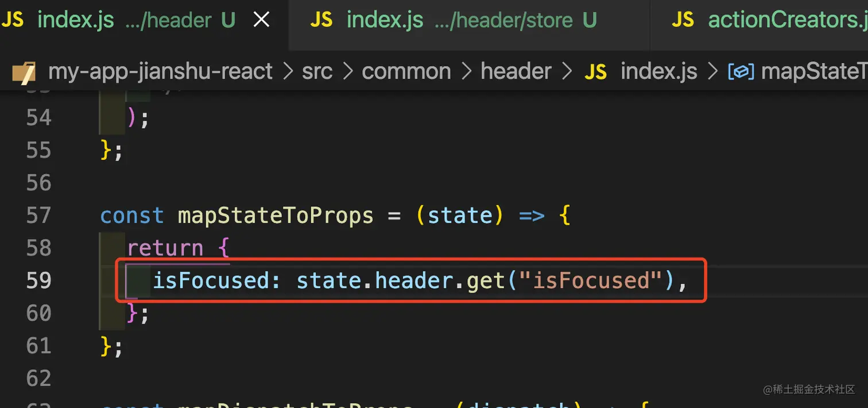Close the active index.js header tab
The image size is (868, 408).
pyautogui.click(x=262, y=20)
